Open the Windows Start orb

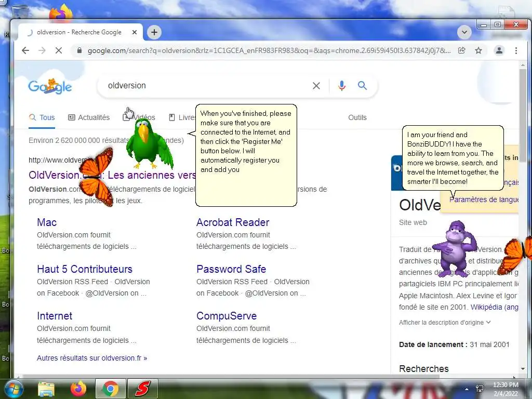(x=13, y=389)
